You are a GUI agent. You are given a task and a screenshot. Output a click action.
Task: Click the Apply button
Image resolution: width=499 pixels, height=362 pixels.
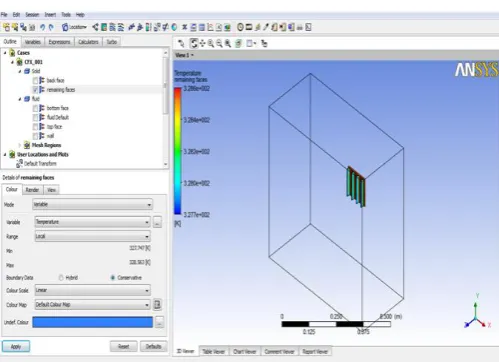(16, 347)
